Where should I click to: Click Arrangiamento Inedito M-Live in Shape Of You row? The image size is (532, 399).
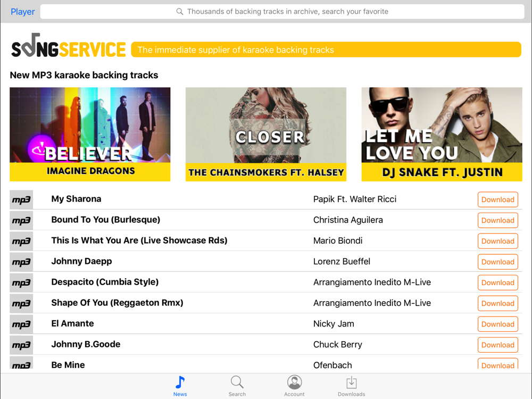coord(372,303)
